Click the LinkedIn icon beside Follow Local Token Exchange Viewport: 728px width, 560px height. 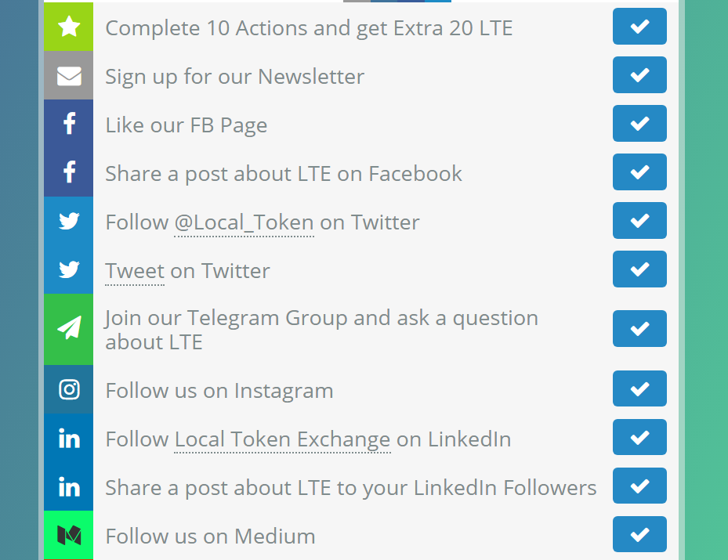click(x=69, y=439)
